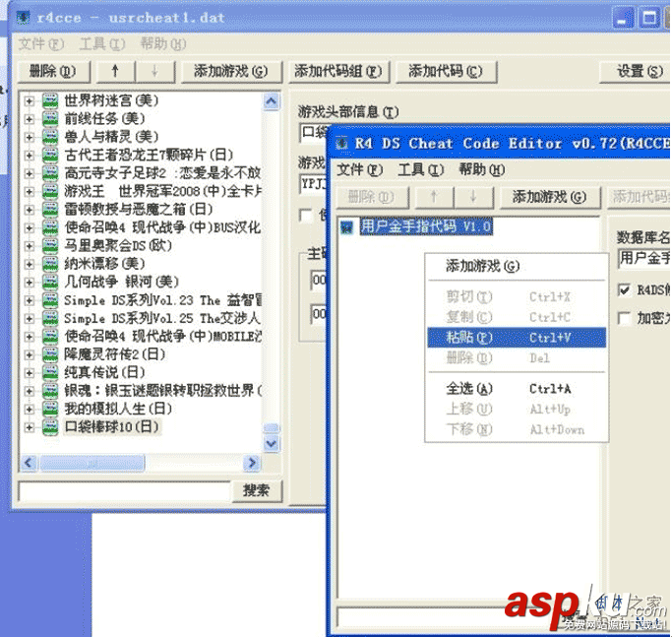Select 使命召唤4 现代战争(中)BUS汉化 row
The width and height of the screenshot is (672, 637).
[162, 227]
